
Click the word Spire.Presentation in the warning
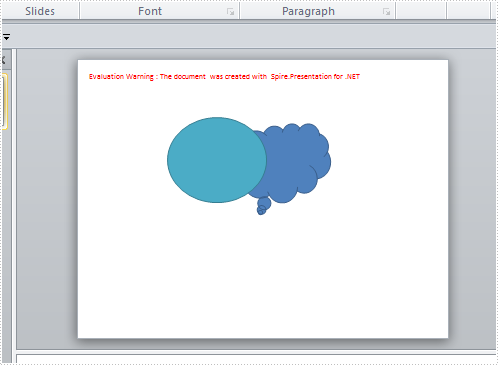click(x=301, y=77)
